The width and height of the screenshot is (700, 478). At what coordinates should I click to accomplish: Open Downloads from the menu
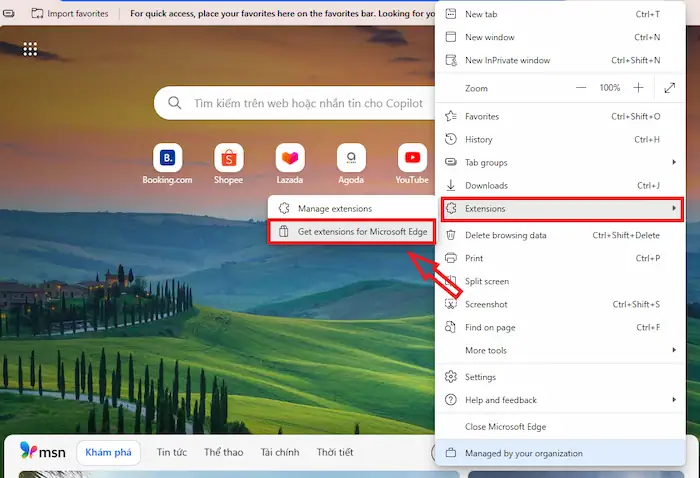(560, 186)
